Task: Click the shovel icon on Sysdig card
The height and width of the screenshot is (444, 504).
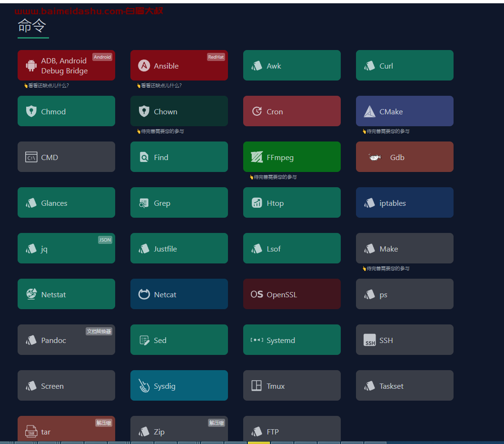Action: click(x=144, y=385)
